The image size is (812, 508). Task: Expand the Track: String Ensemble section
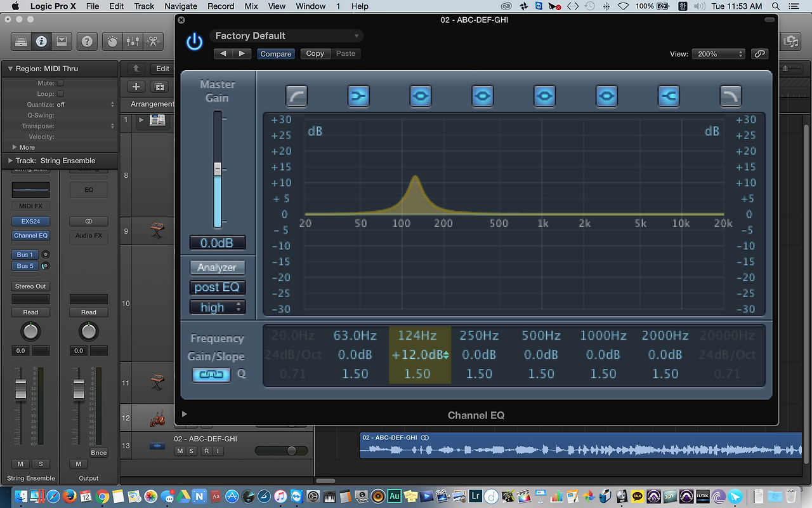coord(10,161)
